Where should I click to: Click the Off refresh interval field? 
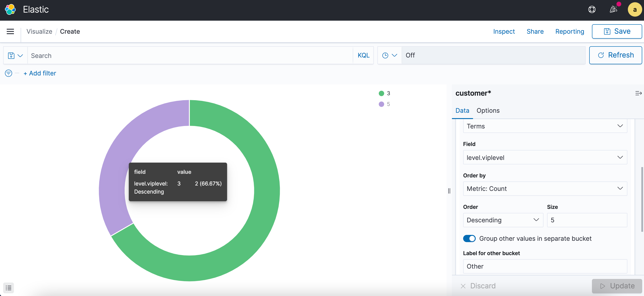click(493, 55)
